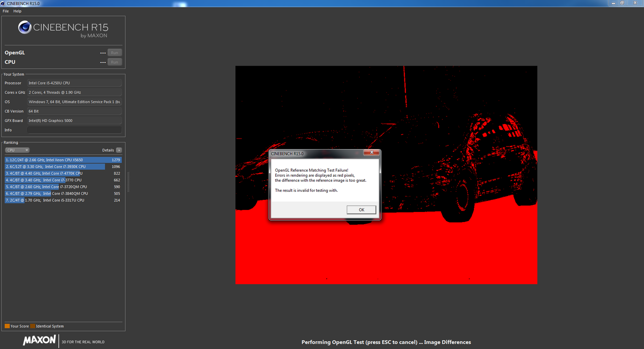Viewport: 644px width, 349px height.
Task: Minimize the Cinebench main window
Action: coord(614,3)
